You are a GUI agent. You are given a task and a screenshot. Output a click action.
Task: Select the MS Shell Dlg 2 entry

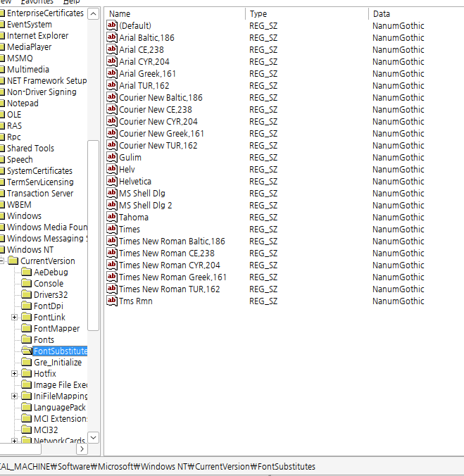[145, 206]
